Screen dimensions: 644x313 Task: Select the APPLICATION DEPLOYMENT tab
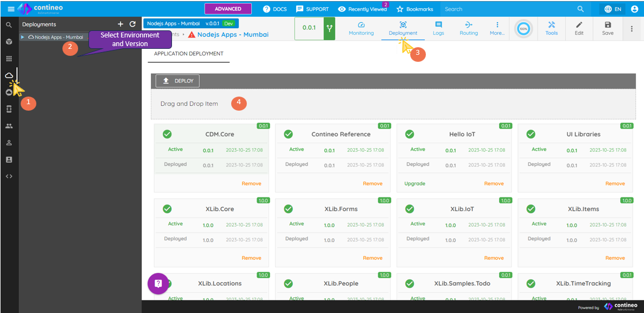pos(188,54)
